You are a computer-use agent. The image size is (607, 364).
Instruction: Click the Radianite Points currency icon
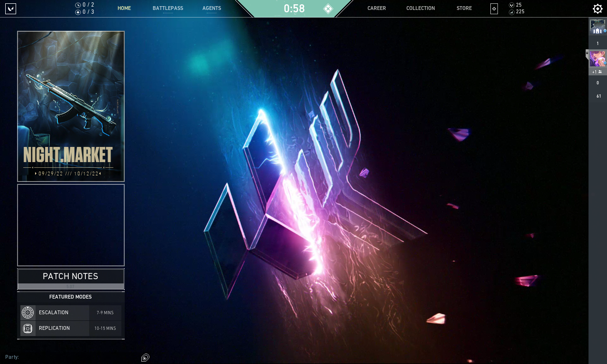pos(512,12)
